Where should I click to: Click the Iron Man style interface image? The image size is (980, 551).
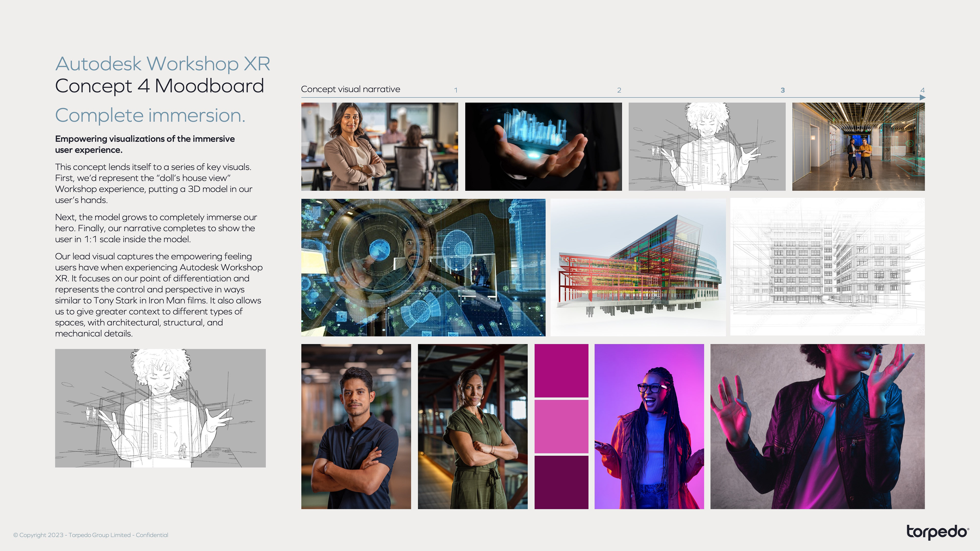423,267
